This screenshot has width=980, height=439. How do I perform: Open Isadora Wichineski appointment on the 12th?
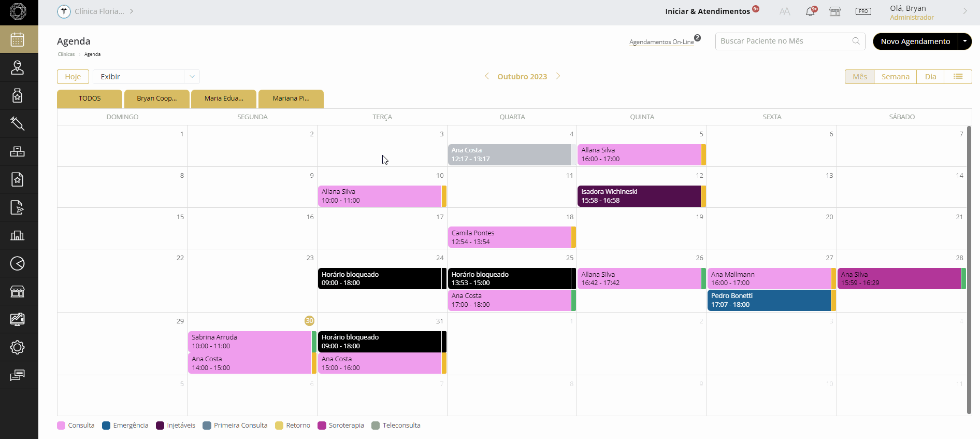pyautogui.click(x=639, y=196)
